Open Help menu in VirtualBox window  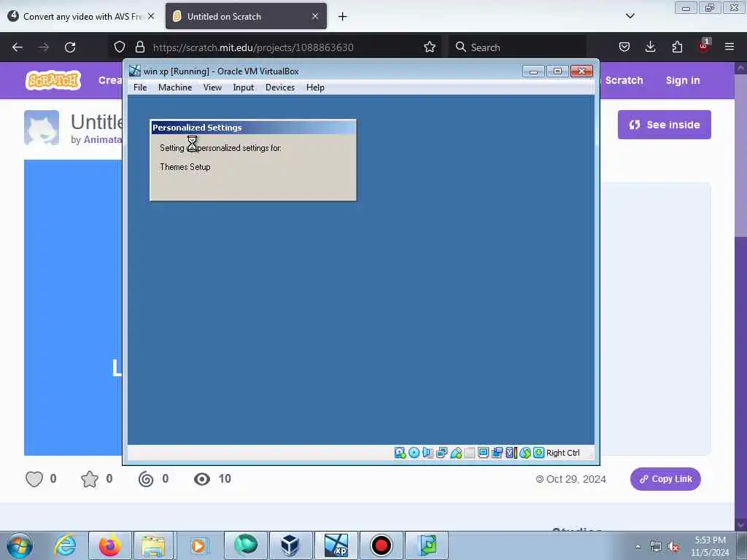tap(315, 87)
